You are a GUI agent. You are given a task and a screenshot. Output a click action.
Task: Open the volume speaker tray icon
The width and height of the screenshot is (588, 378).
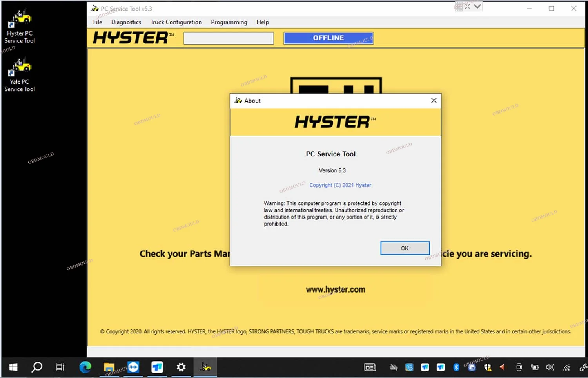(550, 367)
